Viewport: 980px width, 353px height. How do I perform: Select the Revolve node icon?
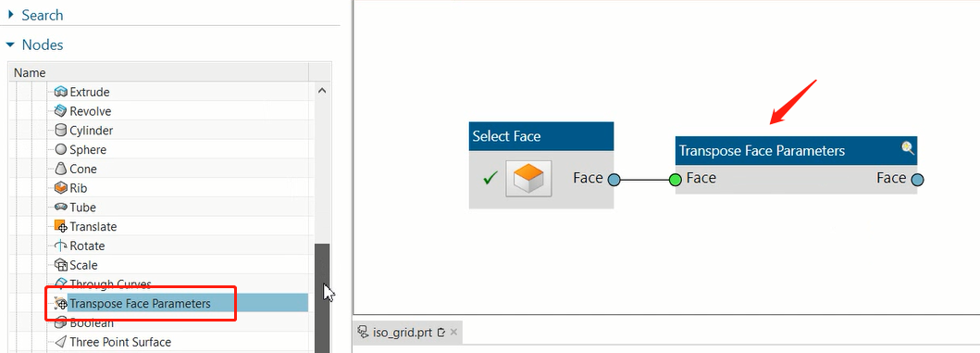pos(61,111)
